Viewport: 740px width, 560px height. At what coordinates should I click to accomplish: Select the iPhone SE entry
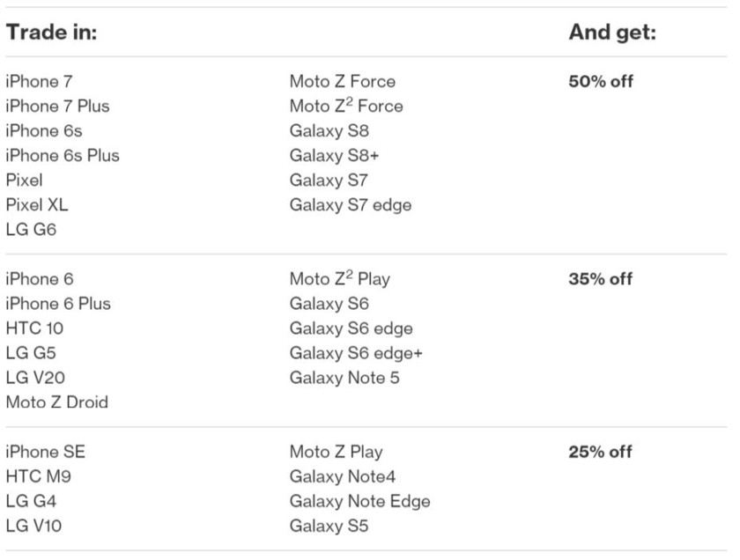click(x=45, y=452)
